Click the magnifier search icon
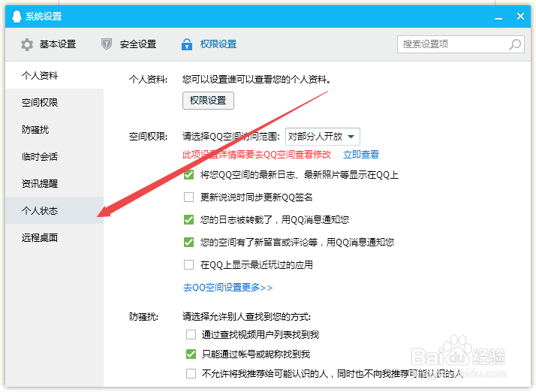The height and width of the screenshot is (392, 536). click(x=515, y=44)
